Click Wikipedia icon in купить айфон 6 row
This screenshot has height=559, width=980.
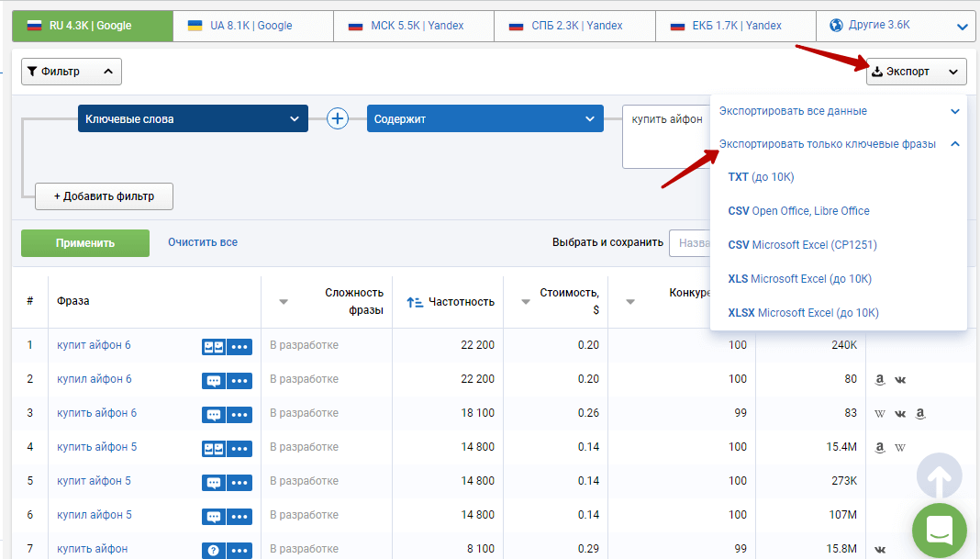[x=880, y=414]
